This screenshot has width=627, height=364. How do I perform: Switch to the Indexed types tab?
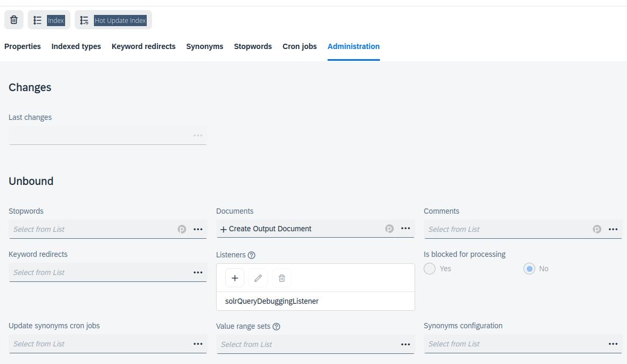tap(76, 46)
